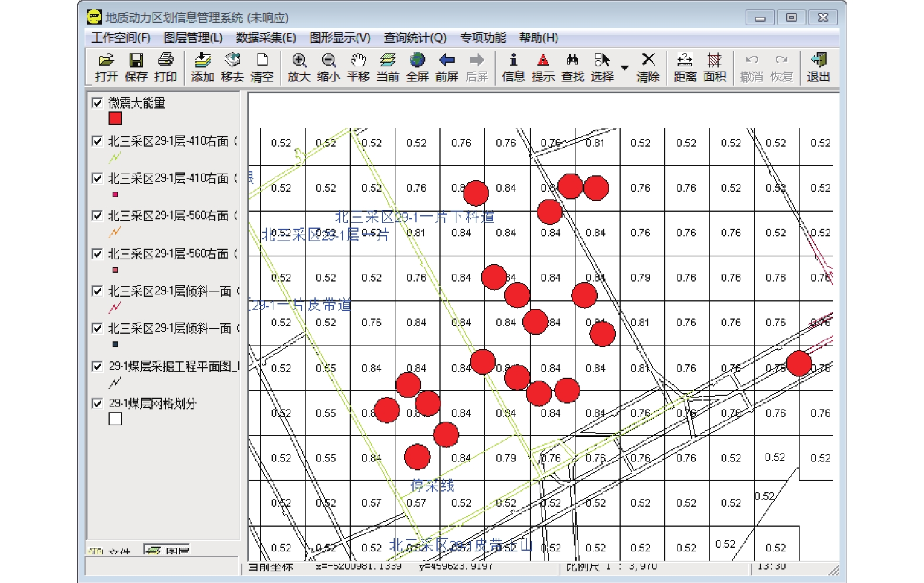This screenshot has height=583, width=924.
Task: Open the 查询统计(Q) menu
Action: (415, 38)
